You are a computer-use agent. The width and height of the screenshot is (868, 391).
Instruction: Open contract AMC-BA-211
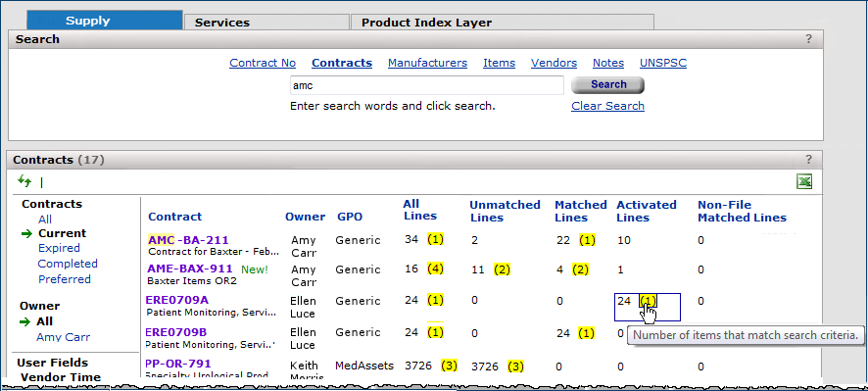tap(188, 240)
